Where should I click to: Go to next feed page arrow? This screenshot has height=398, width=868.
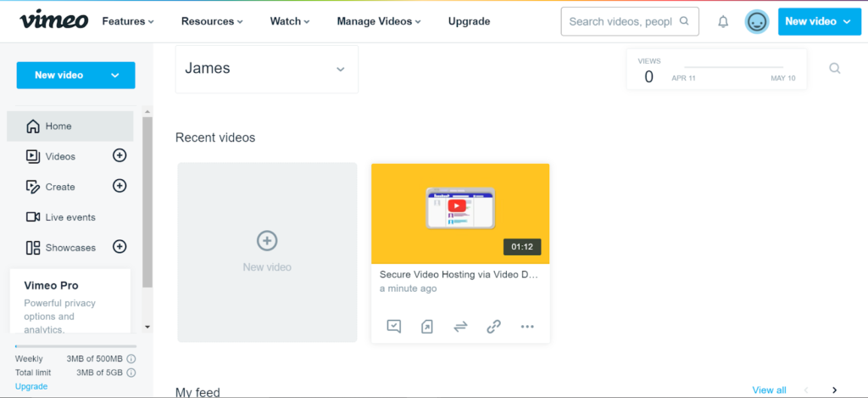(835, 390)
